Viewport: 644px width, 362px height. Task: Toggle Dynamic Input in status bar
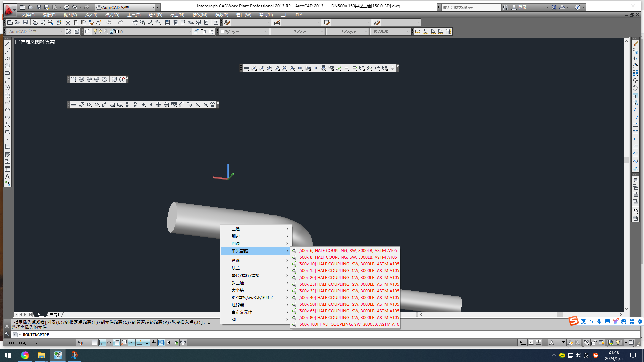tap(146, 343)
